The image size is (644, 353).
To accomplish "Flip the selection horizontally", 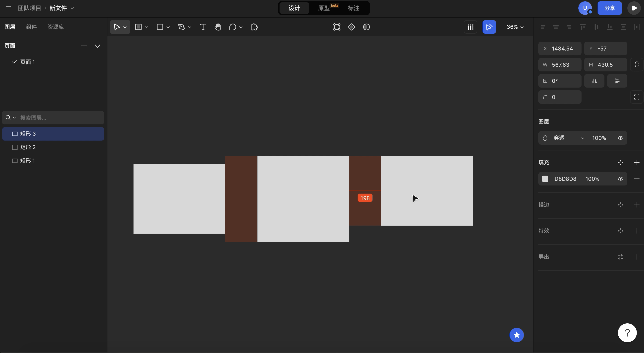I will point(594,81).
